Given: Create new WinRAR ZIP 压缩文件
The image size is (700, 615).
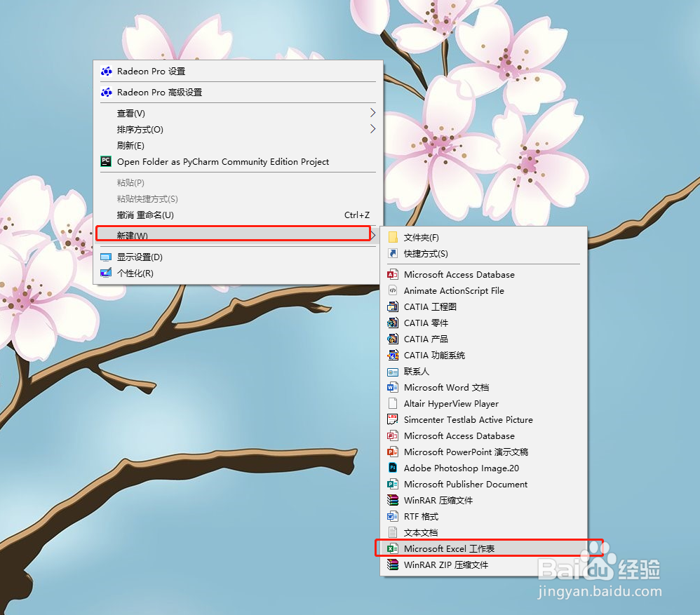Looking at the screenshot, I should [483, 565].
